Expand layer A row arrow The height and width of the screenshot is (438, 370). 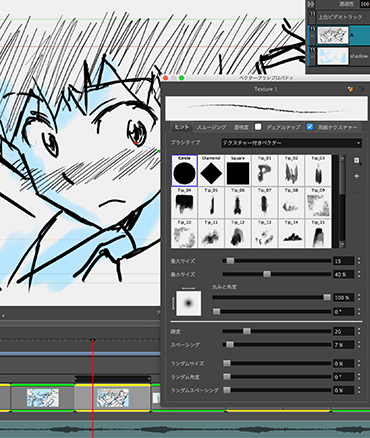312,29
